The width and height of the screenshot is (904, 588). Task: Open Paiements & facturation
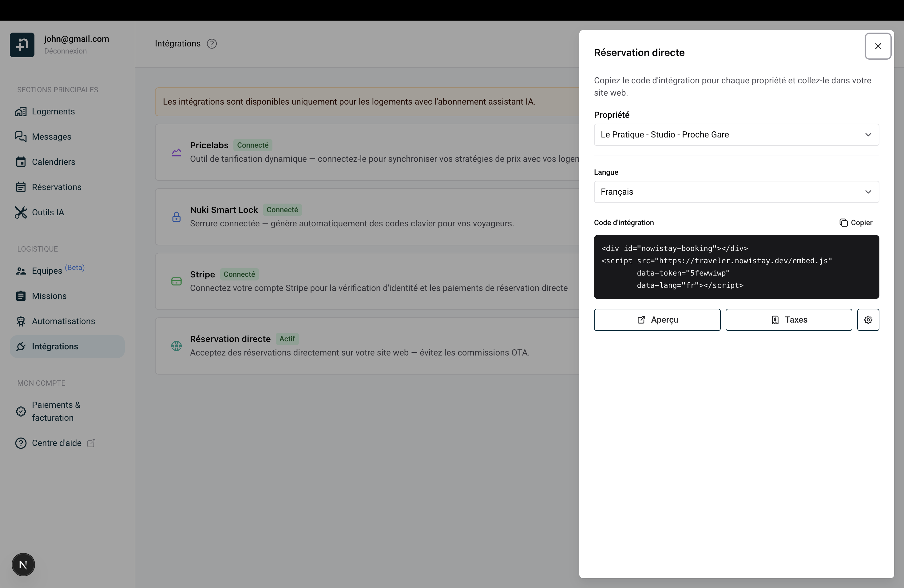point(67,411)
